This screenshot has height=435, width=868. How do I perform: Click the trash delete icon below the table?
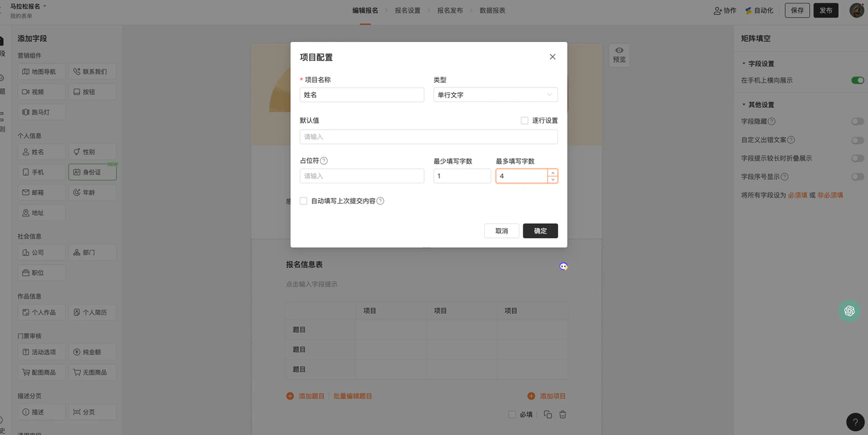[x=563, y=415]
